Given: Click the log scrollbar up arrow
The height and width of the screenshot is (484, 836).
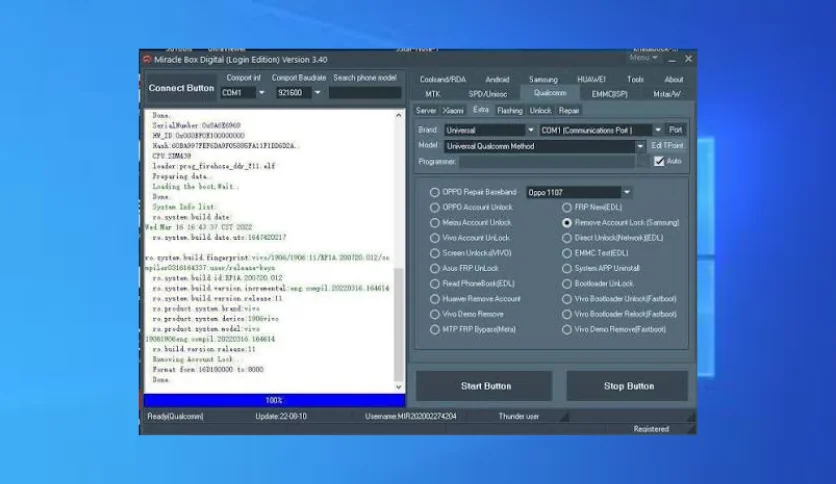Looking at the screenshot, I should (398, 115).
